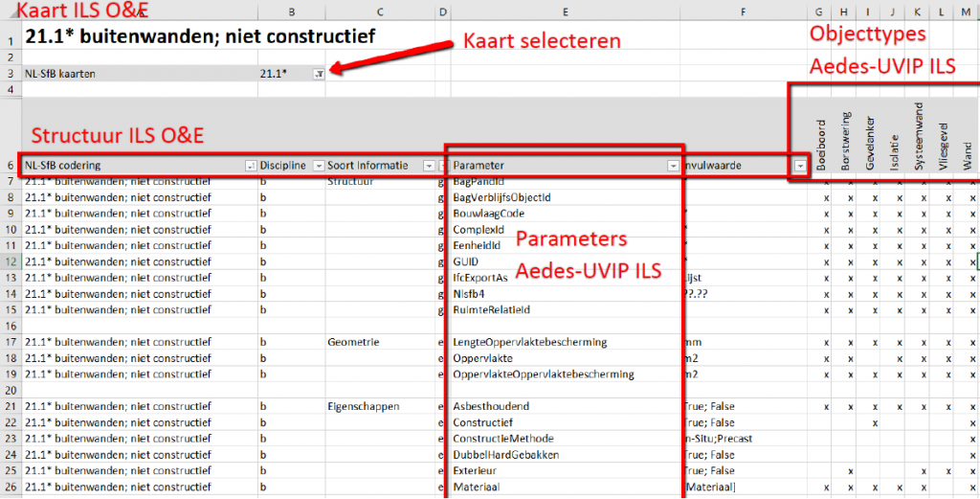Open the filter button beside 21.1* in row 3

(319, 74)
